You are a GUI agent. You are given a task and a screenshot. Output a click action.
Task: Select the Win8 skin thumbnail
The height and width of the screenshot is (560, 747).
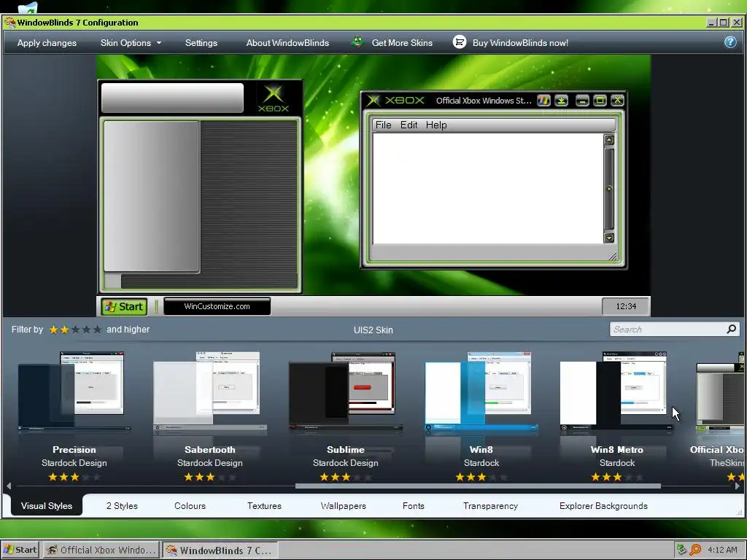481,392
